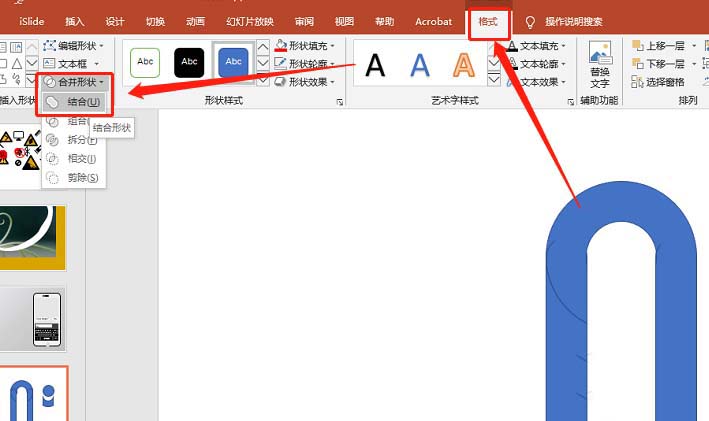Choose 结合(U) from merge shapes menu
The width and height of the screenshot is (709, 421).
click(75, 102)
